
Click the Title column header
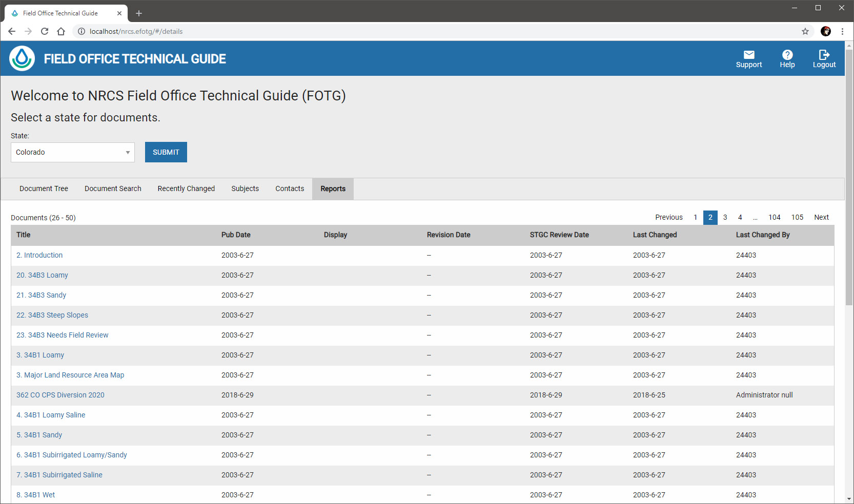24,235
